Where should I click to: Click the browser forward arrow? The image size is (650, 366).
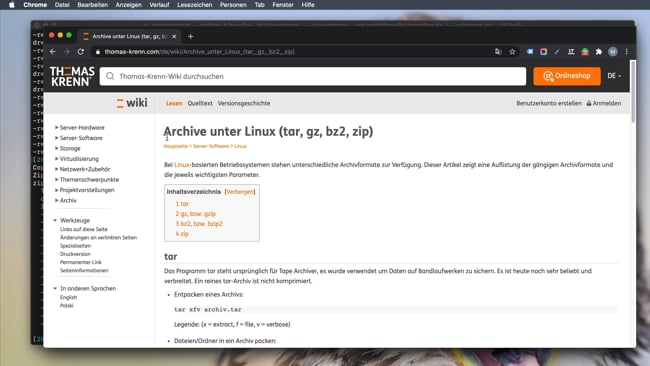[67, 52]
